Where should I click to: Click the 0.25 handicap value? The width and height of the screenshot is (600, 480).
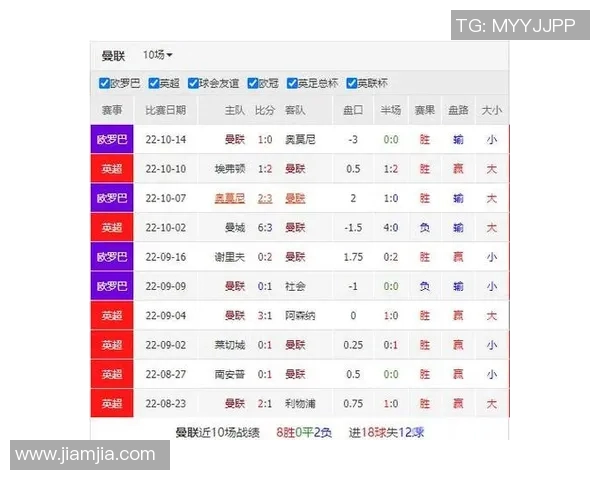click(353, 345)
